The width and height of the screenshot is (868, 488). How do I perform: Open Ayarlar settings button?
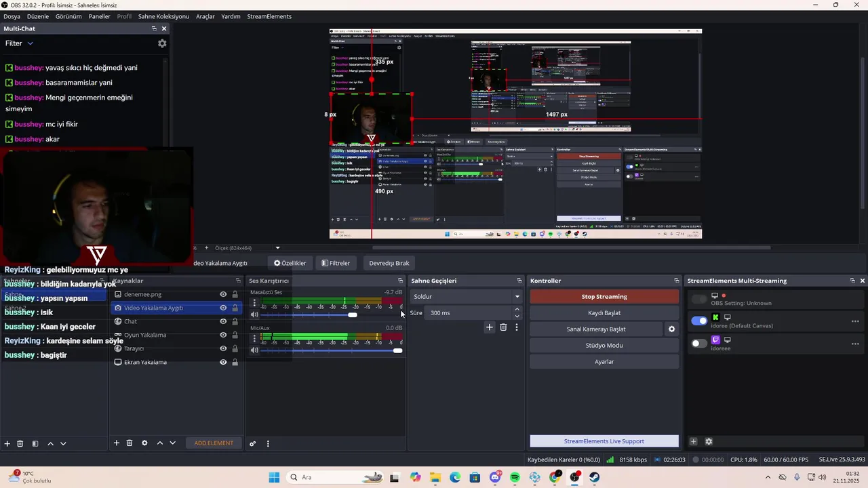(x=604, y=362)
